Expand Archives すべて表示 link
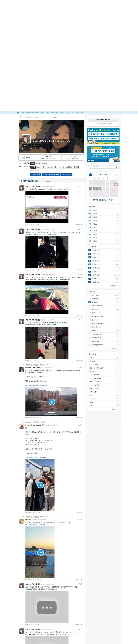This screenshot has height=644, width=138. pos(114,286)
